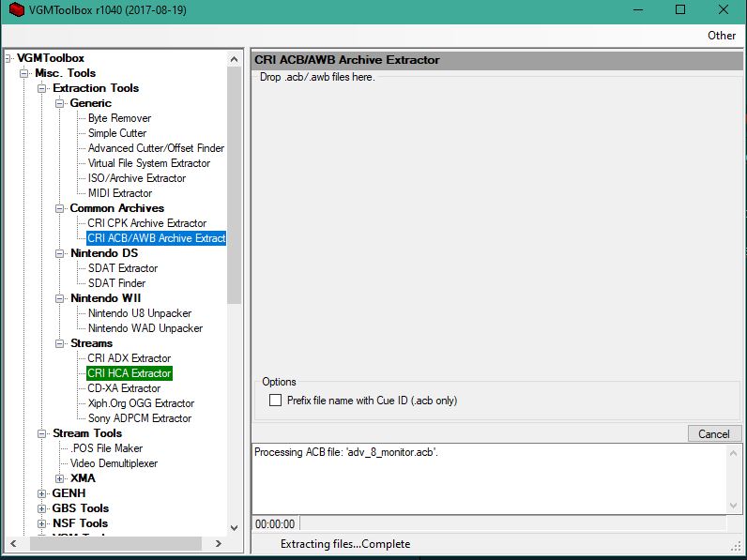Screen dimensions: 747x560
Task: Select MIDI Extractor
Action: point(120,193)
